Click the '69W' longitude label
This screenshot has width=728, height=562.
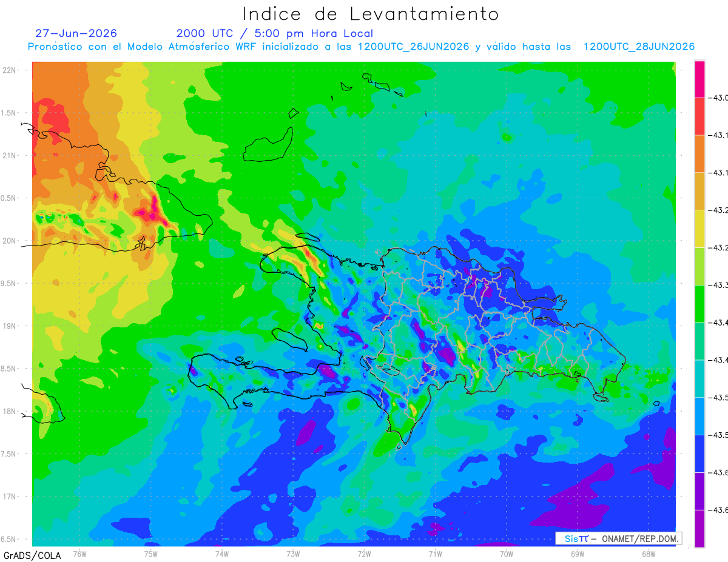coord(578,554)
